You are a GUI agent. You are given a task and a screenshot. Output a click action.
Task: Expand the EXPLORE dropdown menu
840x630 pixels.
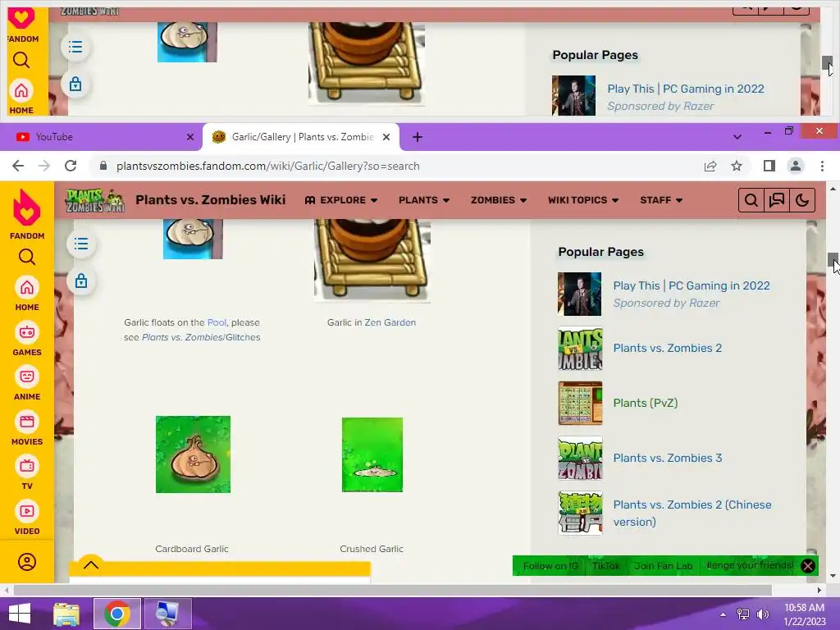tap(341, 200)
